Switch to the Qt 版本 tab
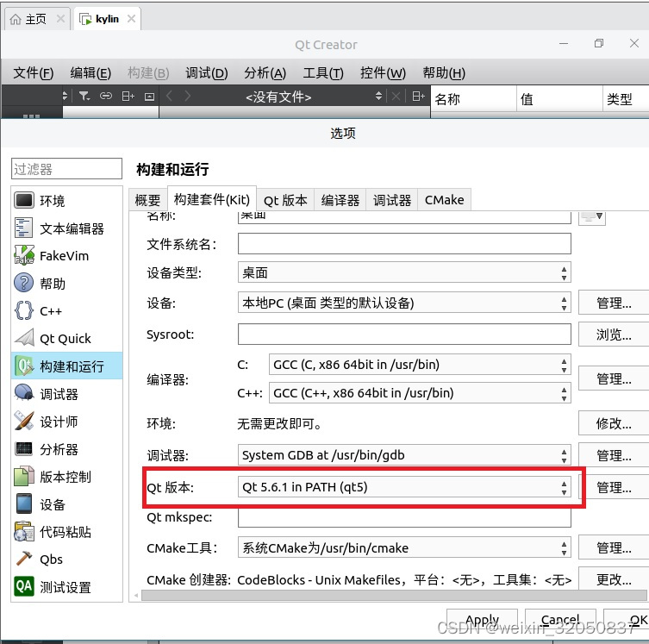The height and width of the screenshot is (644, 649). click(x=285, y=200)
